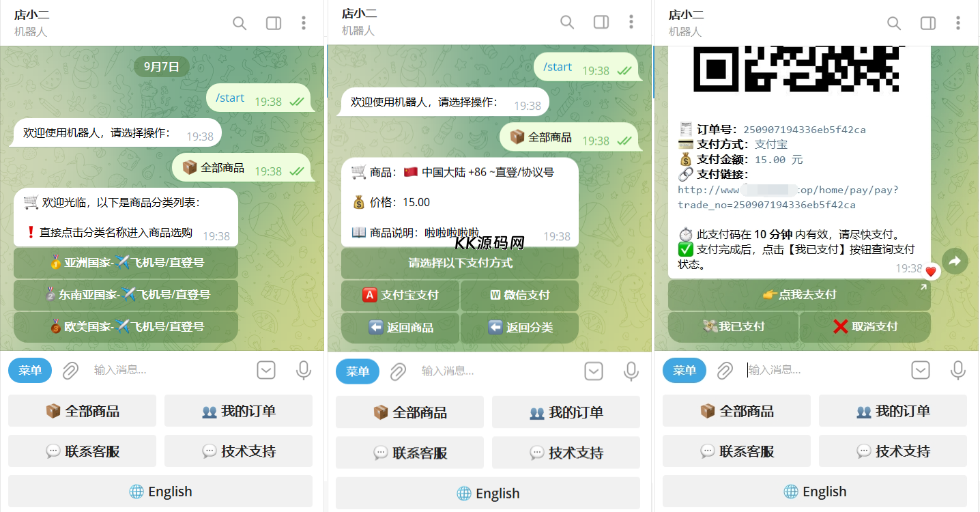Click the attachment paperclip in middle chat
980x512 pixels.
pos(398,371)
